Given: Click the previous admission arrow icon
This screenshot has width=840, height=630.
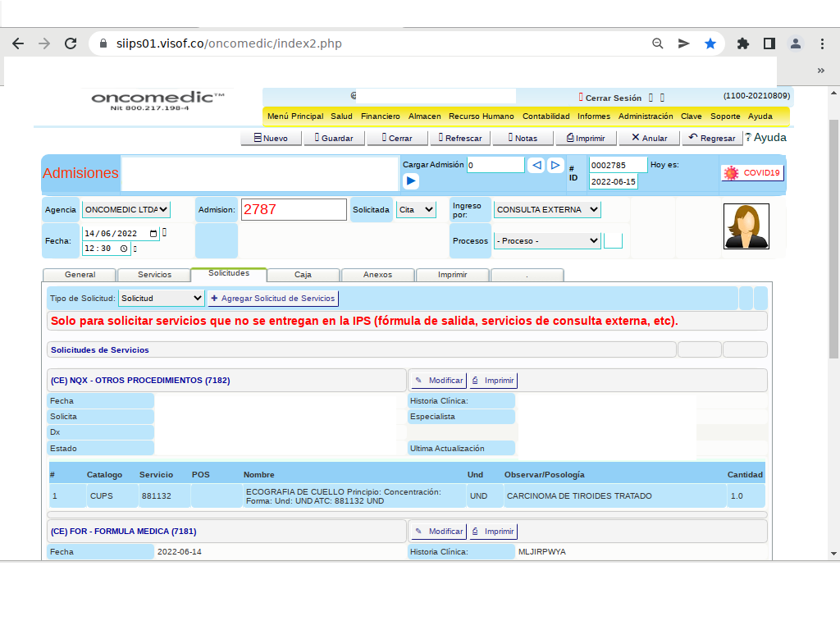Looking at the screenshot, I should click(x=536, y=166).
